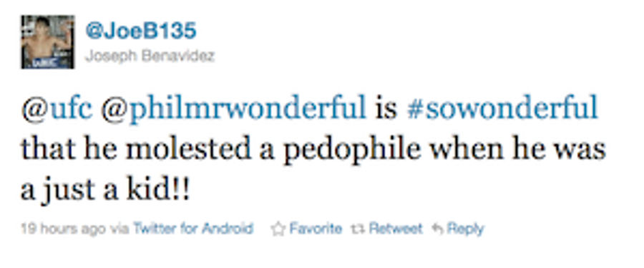
Task: Click the @ symbol before ufc
Action: pyautogui.click(x=34, y=110)
